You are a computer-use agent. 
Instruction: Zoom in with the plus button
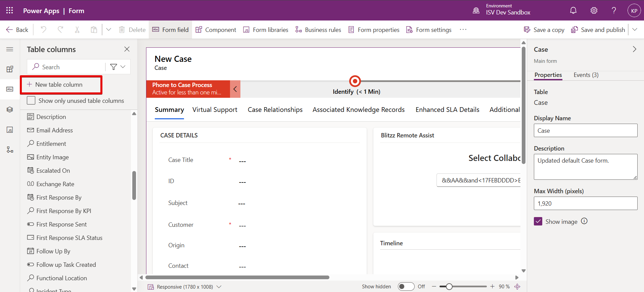[492, 287]
